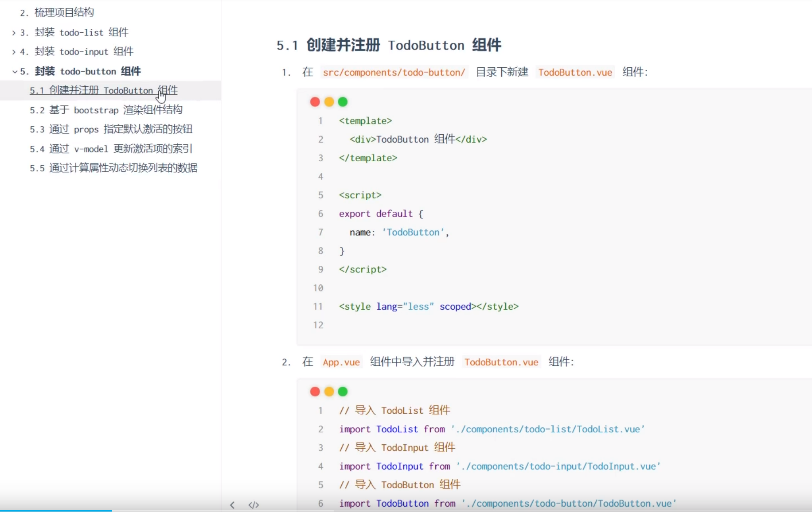Image resolution: width=812 pixels, height=512 pixels.
Task: Open outline item 4 封装 todo-input 组件
Action: (x=77, y=51)
